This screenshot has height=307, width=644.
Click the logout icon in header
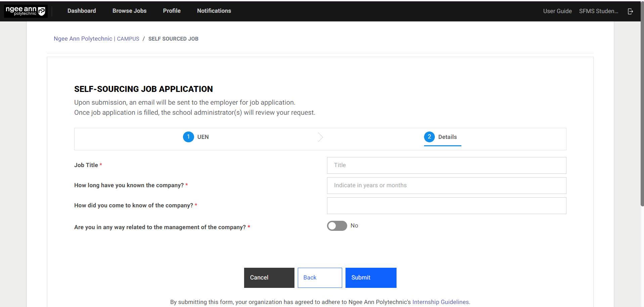coord(630,11)
